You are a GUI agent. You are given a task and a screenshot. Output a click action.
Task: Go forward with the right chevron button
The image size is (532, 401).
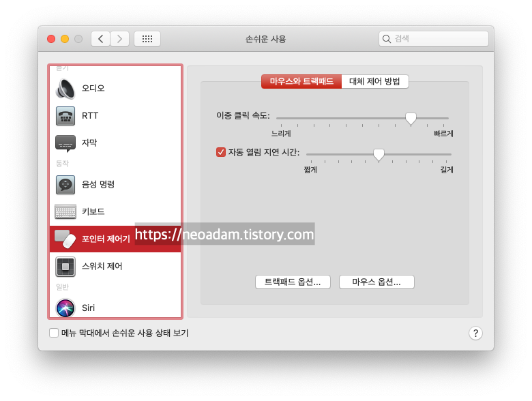(x=119, y=39)
